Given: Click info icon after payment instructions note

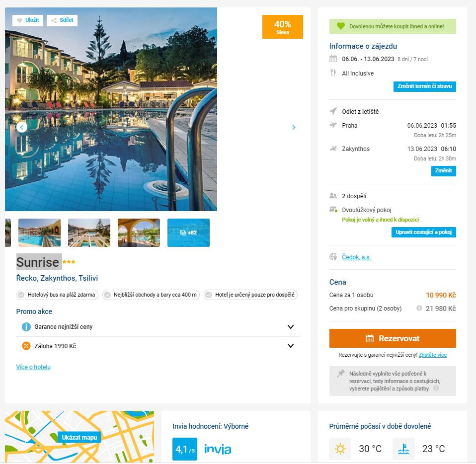Looking at the screenshot, I should tap(436, 388).
